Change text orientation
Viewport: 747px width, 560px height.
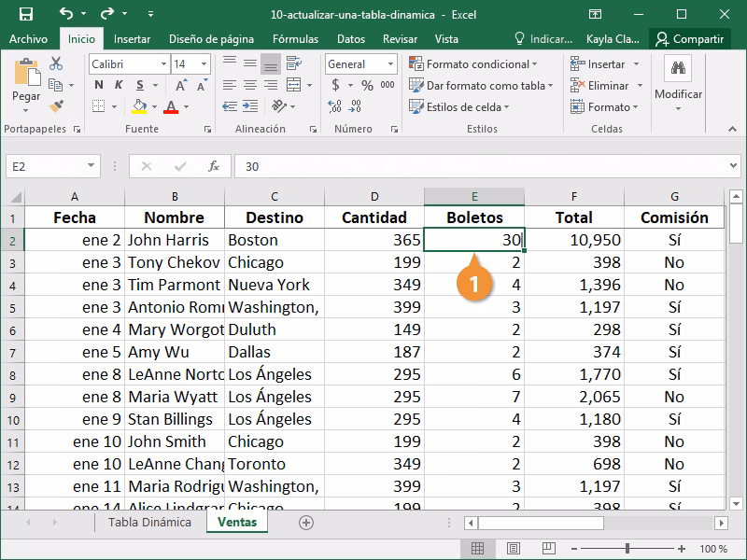click(279, 106)
